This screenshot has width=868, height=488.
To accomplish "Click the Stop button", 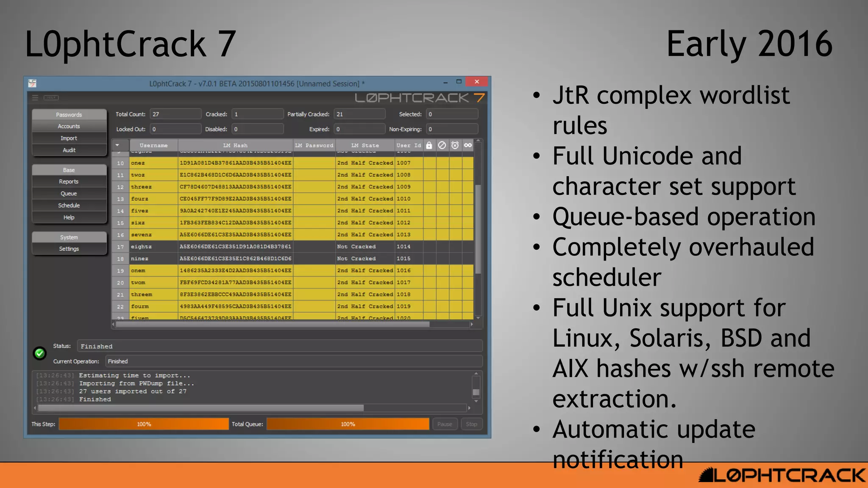I will pos(471,424).
